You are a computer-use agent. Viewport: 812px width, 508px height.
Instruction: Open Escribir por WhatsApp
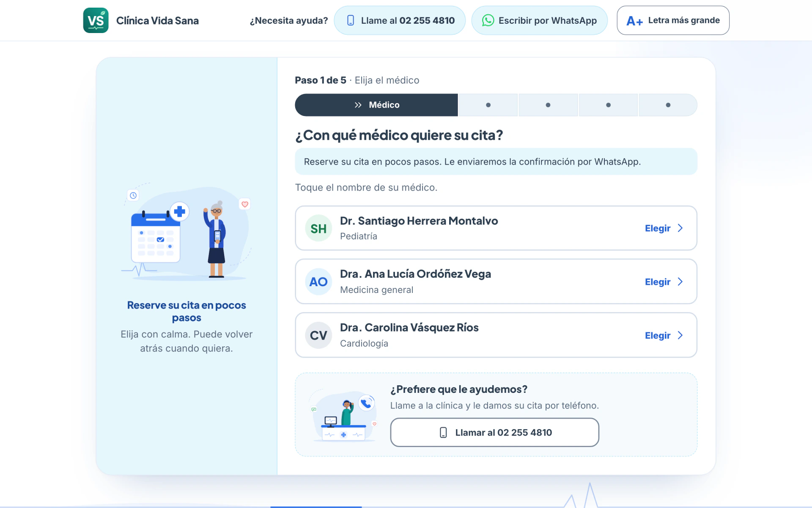coord(539,20)
